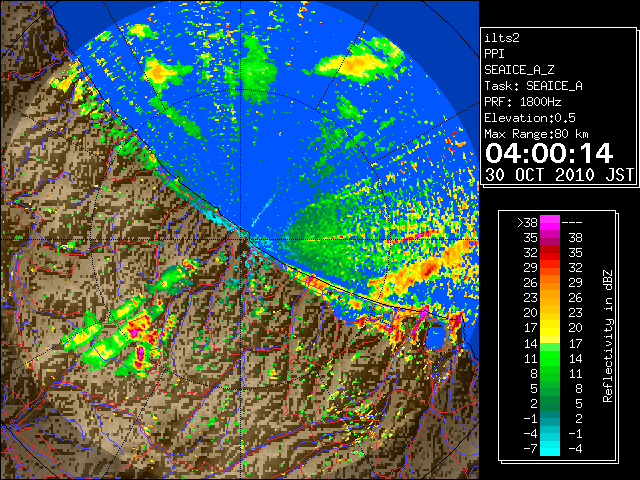Click the 'Task: SEAICE_A' line
Viewport: 640px width, 480px height.
pos(533,86)
